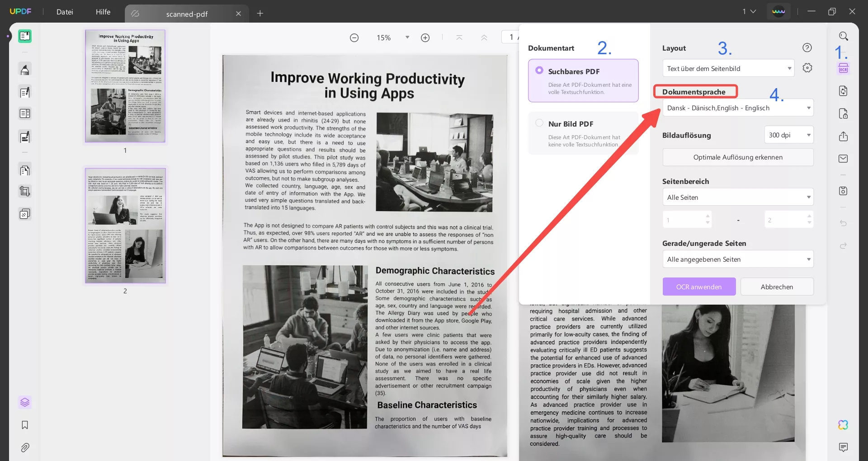Select the OCR tool in the right sidebar

click(844, 68)
